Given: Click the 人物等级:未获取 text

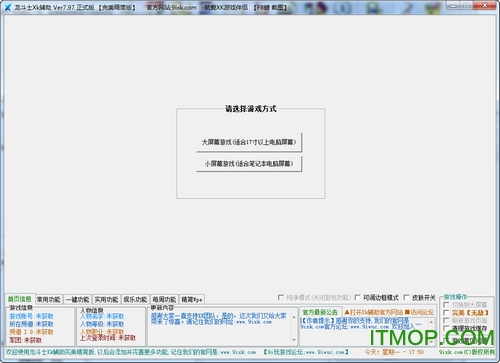Looking at the screenshot, I should [102, 324].
